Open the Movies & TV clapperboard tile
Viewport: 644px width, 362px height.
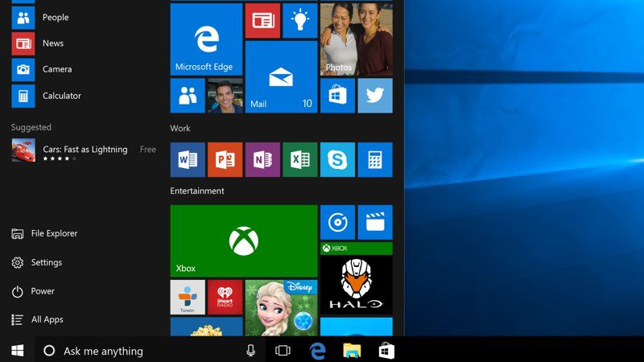(375, 223)
